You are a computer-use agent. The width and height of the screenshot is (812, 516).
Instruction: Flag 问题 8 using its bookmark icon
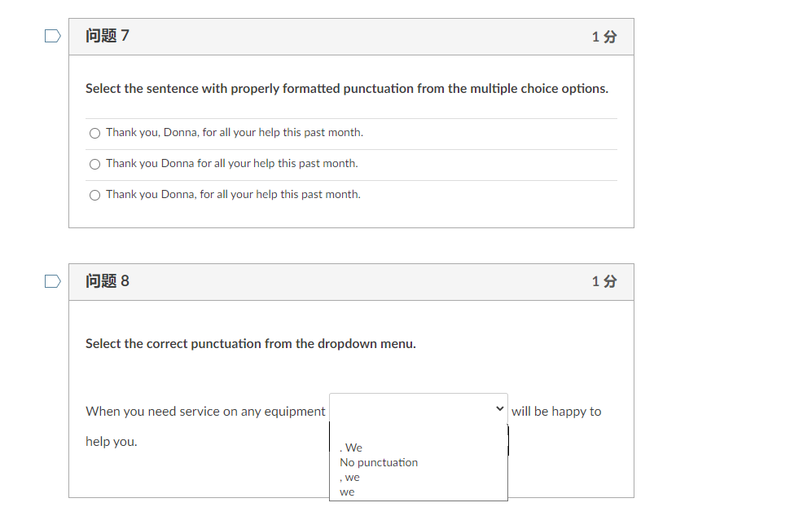click(x=52, y=280)
